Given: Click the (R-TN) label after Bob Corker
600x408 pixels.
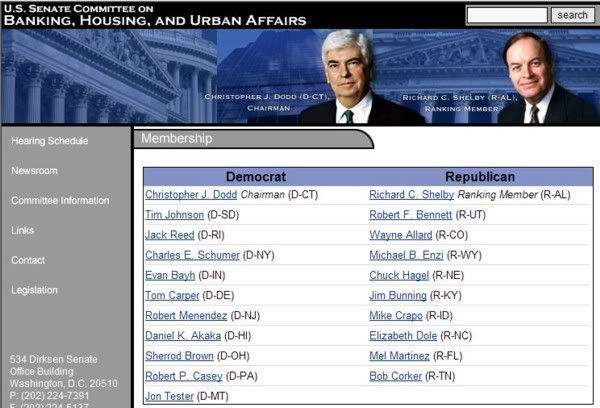Looking at the screenshot, I should pyautogui.click(x=440, y=376).
